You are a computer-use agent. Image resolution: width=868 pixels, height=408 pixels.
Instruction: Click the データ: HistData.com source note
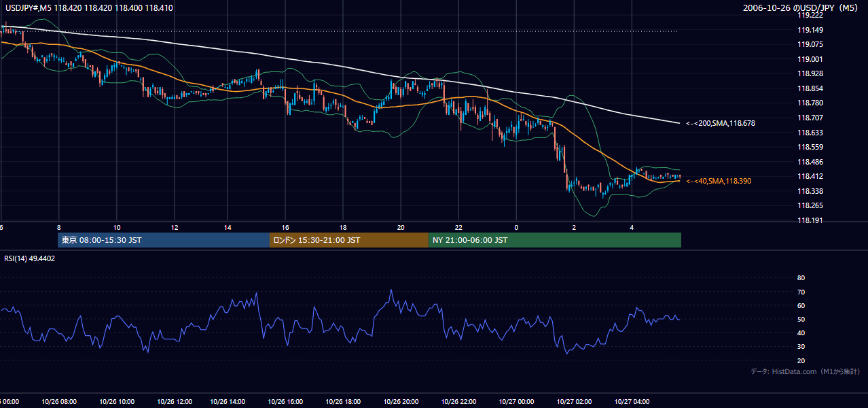point(806,371)
